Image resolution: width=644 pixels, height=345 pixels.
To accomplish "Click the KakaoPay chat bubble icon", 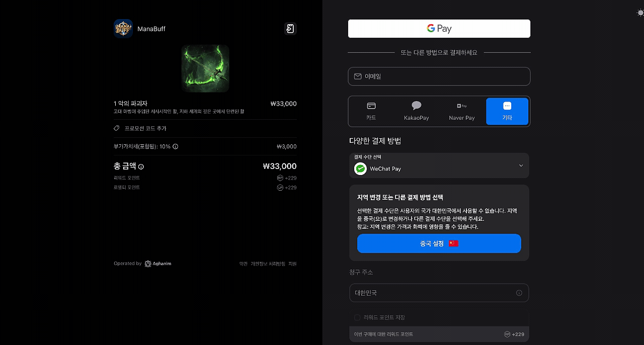I will click(x=416, y=106).
